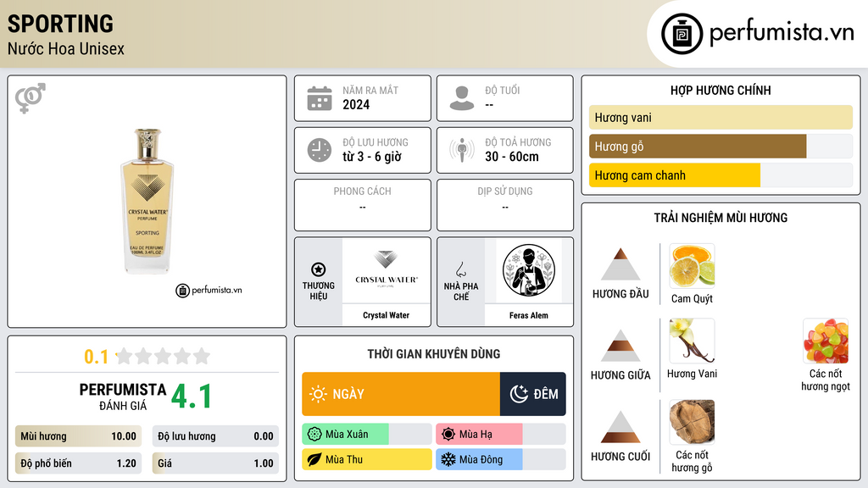Click the small perfumista.vn watermark icon under bottle
Image resolution: width=868 pixels, height=488 pixels.
[183, 291]
